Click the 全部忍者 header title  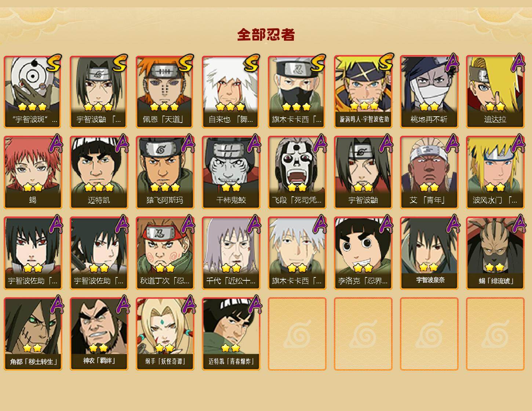266,34
